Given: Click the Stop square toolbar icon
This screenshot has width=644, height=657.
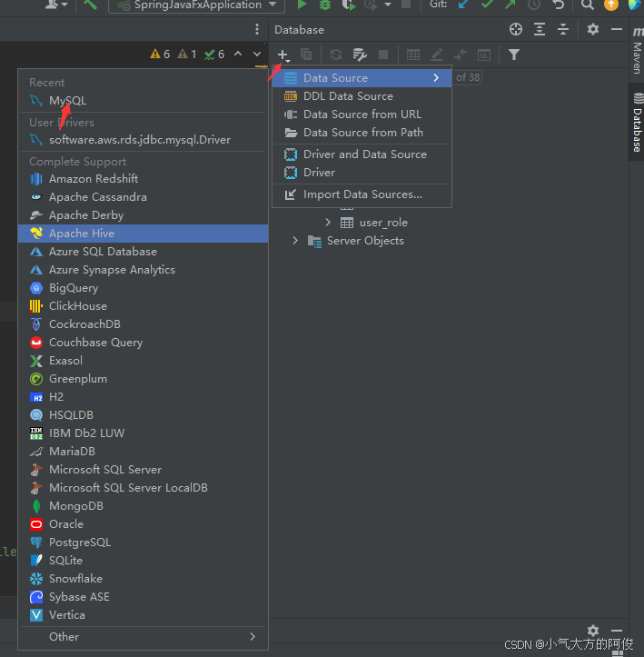Looking at the screenshot, I should [x=383, y=55].
